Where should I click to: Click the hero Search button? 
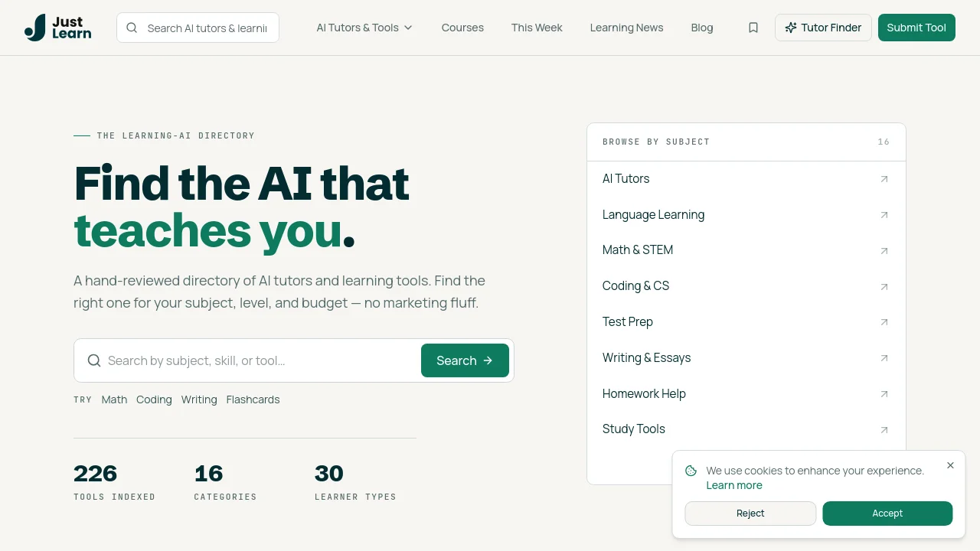[465, 360]
